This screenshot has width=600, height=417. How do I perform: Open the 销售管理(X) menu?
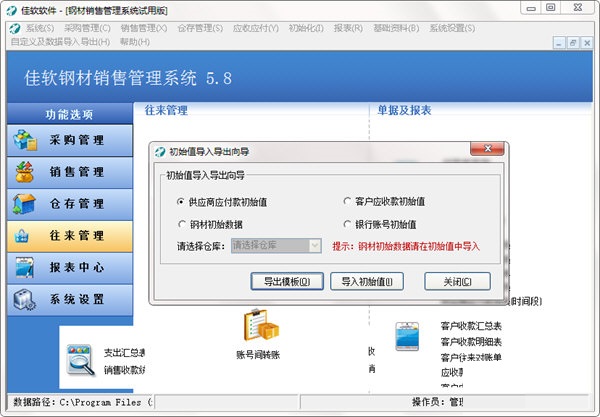pos(144,28)
